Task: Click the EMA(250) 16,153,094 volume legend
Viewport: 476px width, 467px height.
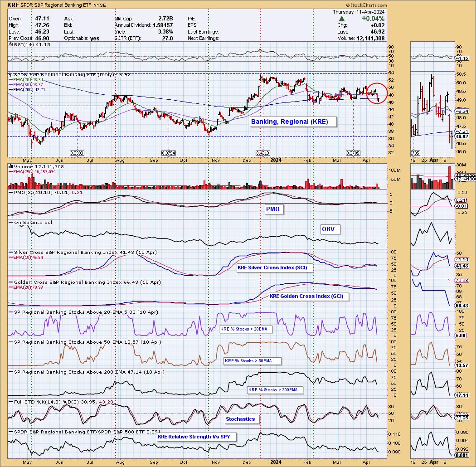Action: [33, 172]
